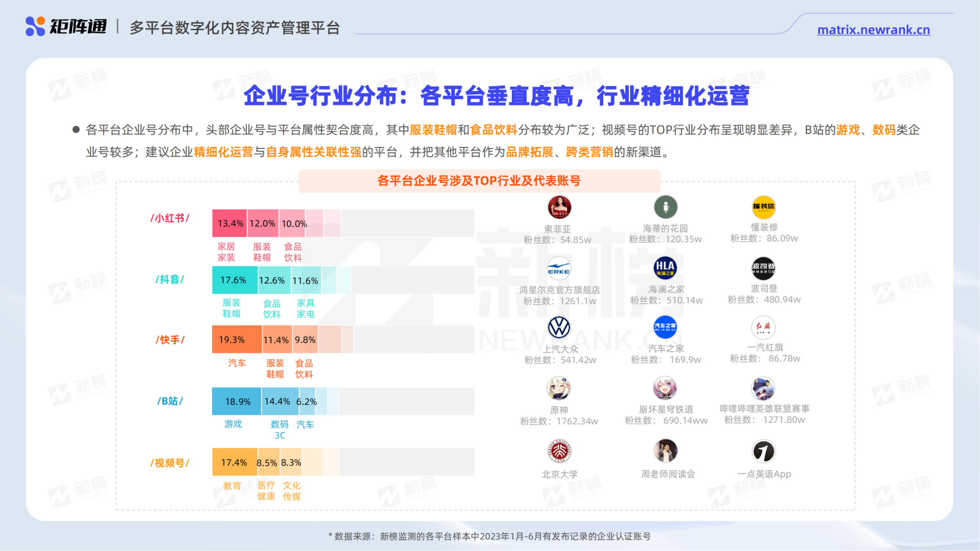Open the matrix.newrank.cn link
Image resolution: width=980 pixels, height=551 pixels.
coord(874,30)
